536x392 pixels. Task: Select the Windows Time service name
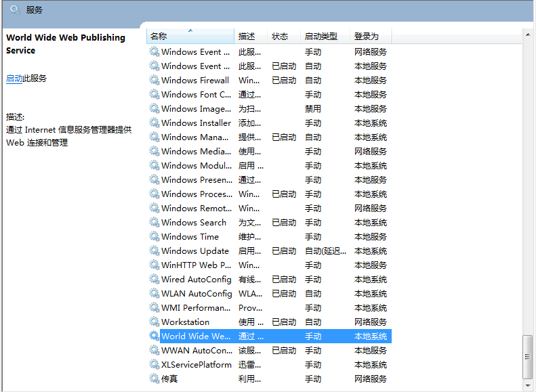[x=190, y=237]
